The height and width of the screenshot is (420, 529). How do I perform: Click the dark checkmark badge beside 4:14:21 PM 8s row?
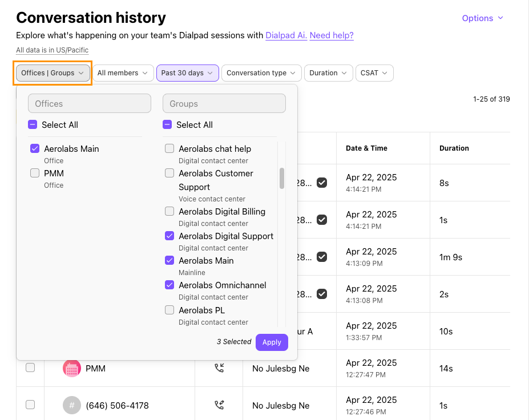(x=322, y=183)
